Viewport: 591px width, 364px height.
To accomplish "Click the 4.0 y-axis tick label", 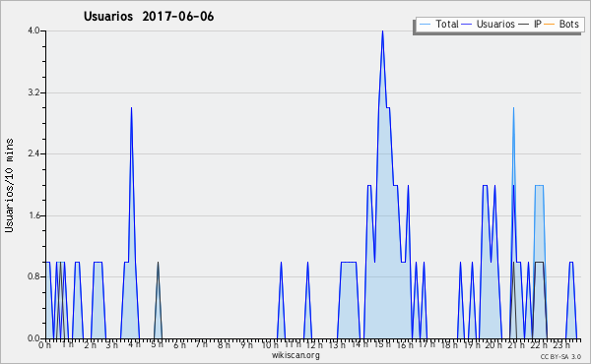I will tap(33, 30).
